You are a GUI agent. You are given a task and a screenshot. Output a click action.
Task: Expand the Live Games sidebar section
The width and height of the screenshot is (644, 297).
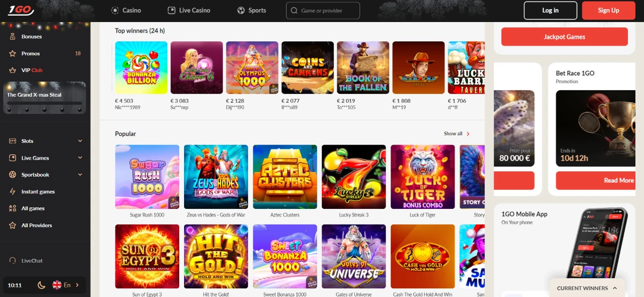pos(45,158)
